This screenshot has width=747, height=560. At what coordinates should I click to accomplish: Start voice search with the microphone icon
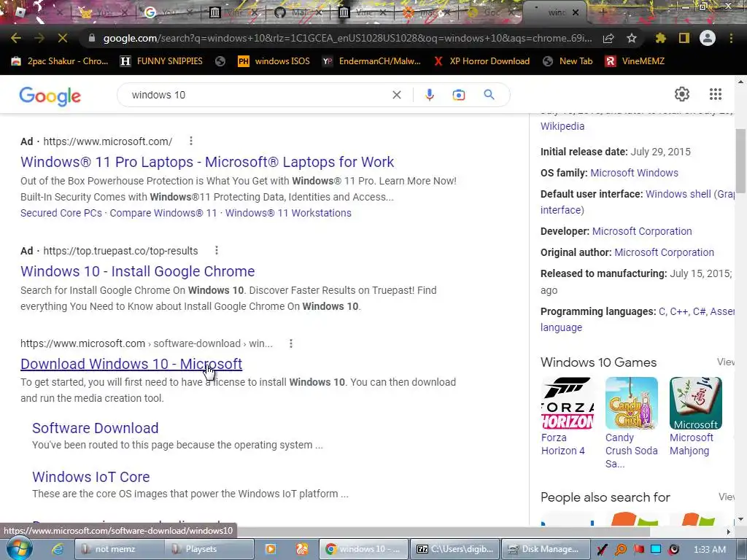tap(429, 95)
